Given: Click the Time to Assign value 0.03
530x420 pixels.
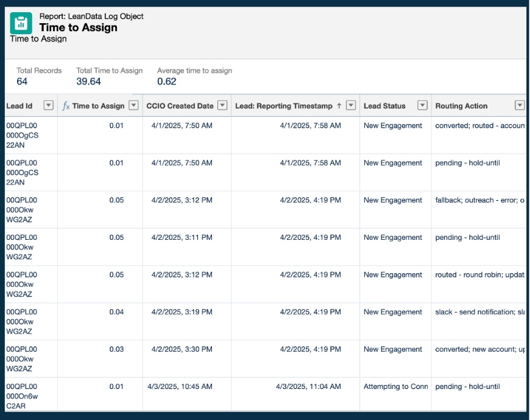Looking at the screenshot, I should click(116, 349).
